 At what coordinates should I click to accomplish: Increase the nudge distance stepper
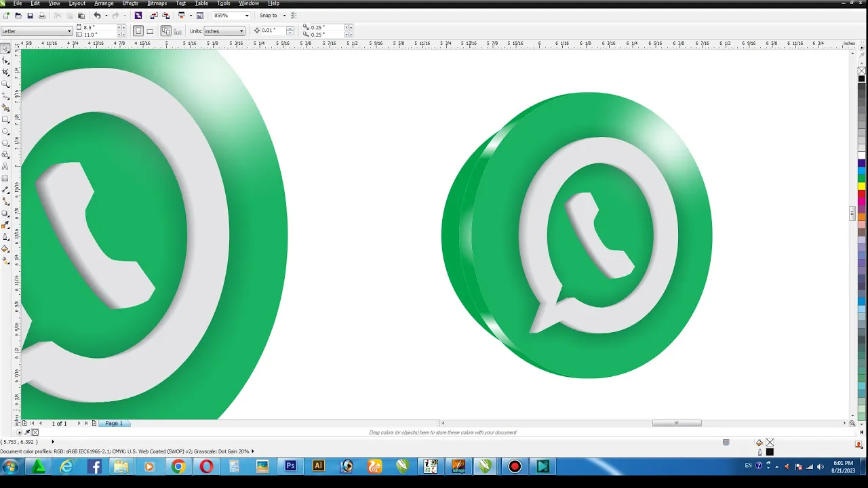coord(290,28)
